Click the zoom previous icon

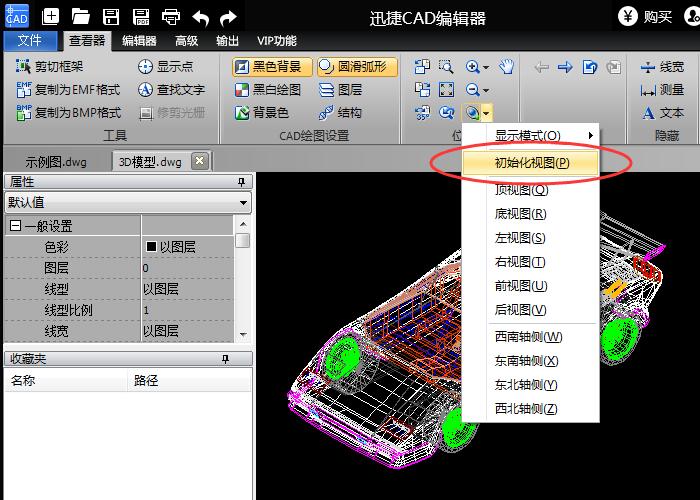point(446,112)
